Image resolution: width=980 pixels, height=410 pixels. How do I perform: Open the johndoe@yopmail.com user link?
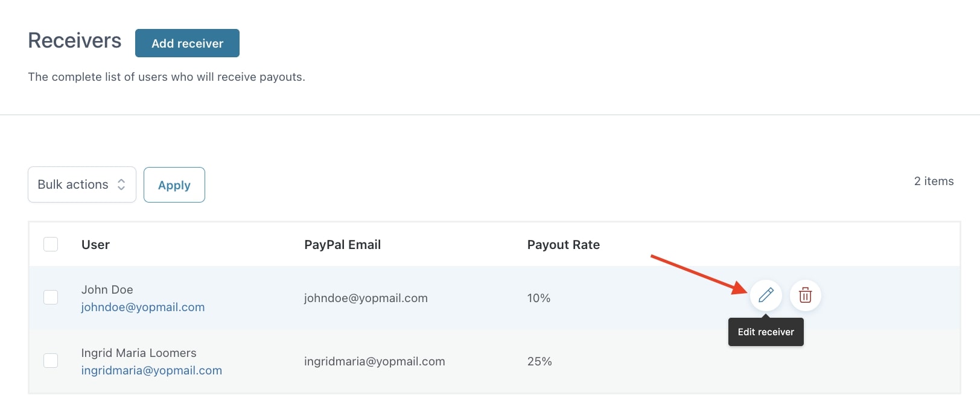pyautogui.click(x=143, y=307)
